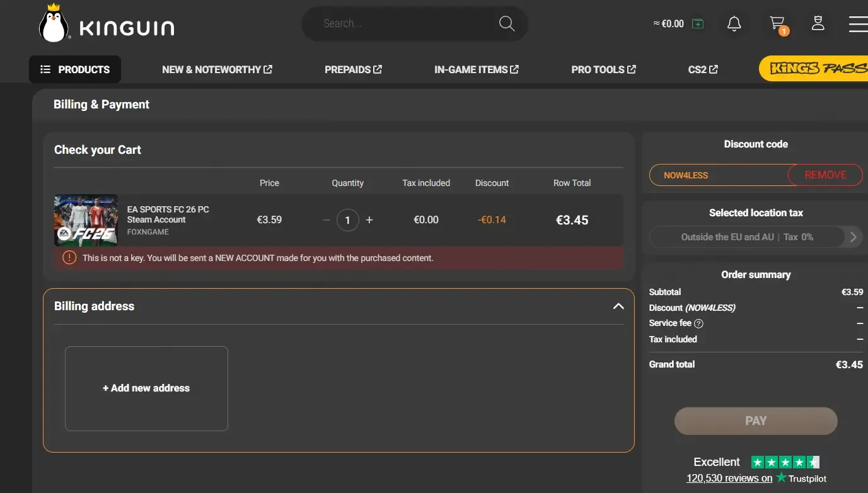Image resolution: width=868 pixels, height=493 pixels.
Task: Remove the NOW4LESS discount code
Action: (x=825, y=175)
